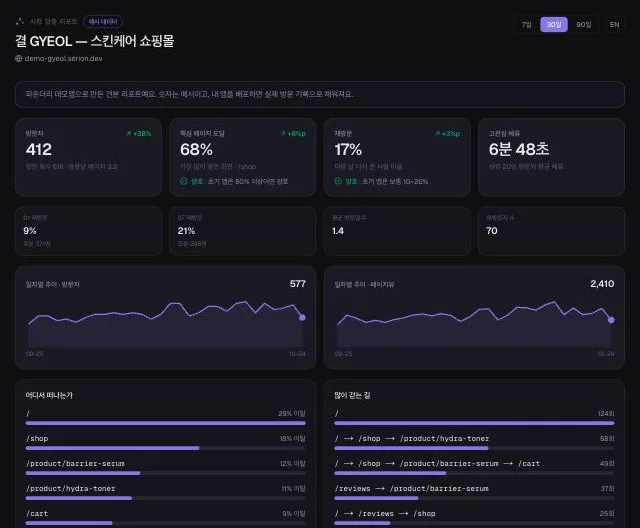
Task: Open the demo-gyeol.serion.dev link
Action: (63, 58)
